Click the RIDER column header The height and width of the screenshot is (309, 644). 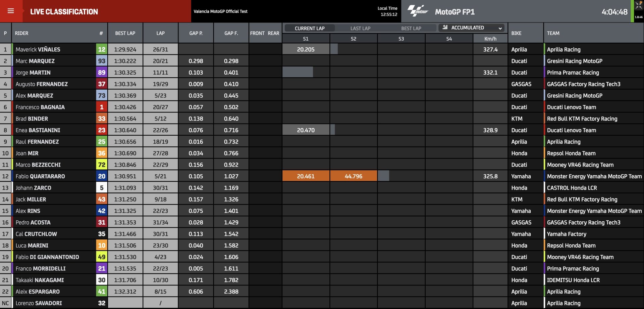pyautogui.click(x=21, y=33)
